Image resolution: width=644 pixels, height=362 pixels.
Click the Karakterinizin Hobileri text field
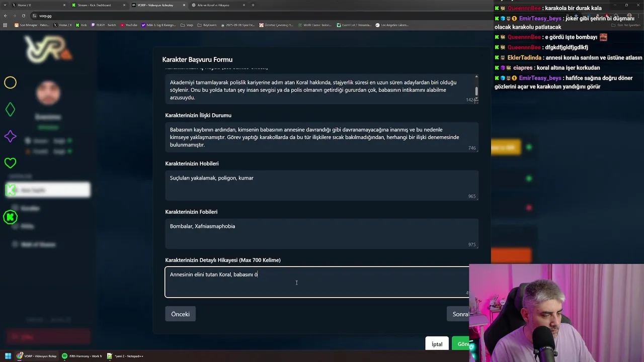coord(321,185)
